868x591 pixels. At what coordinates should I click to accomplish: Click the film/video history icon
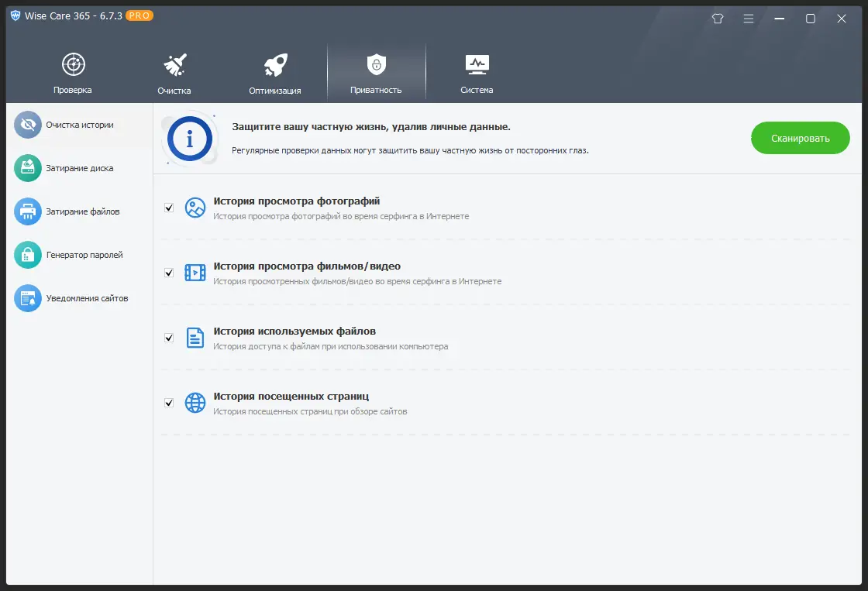(195, 272)
